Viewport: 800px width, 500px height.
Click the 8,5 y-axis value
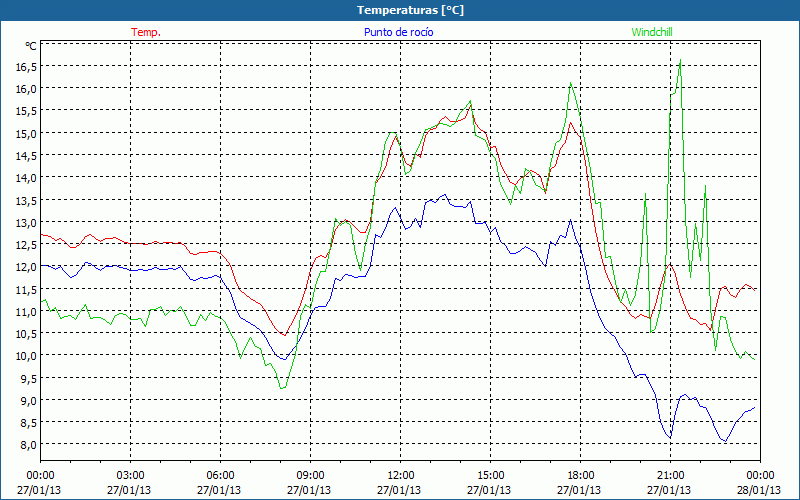tap(29, 422)
